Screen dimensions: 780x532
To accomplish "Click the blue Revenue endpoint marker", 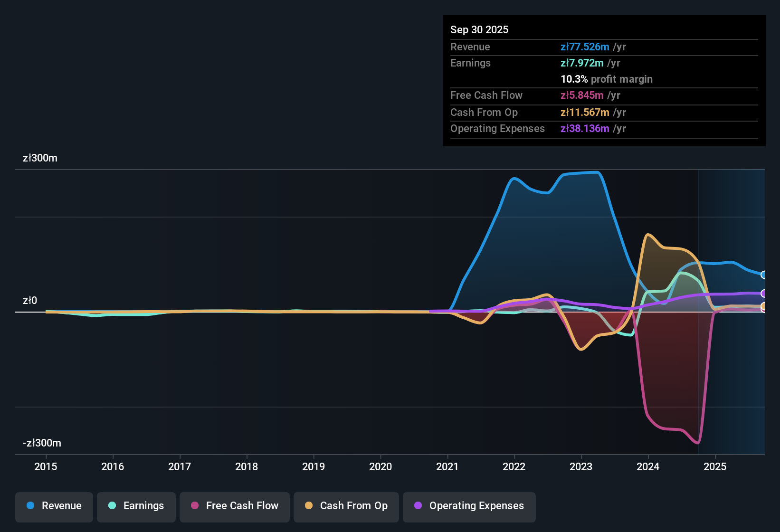I will coord(764,275).
